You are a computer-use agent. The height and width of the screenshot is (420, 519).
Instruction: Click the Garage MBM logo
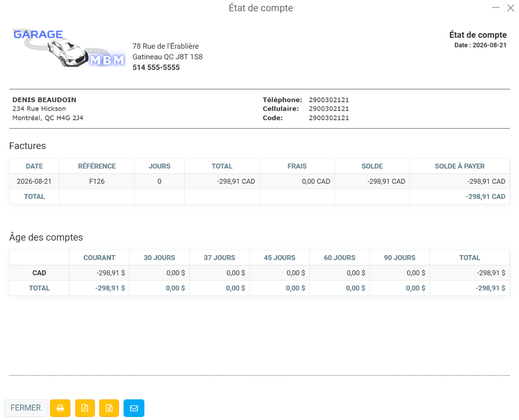click(x=69, y=48)
